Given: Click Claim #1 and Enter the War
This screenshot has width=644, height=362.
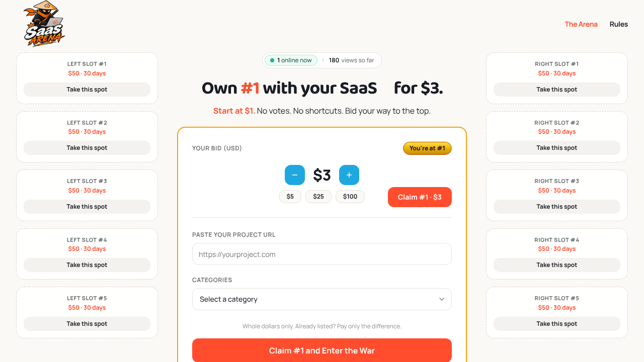Looking at the screenshot, I should tap(322, 350).
